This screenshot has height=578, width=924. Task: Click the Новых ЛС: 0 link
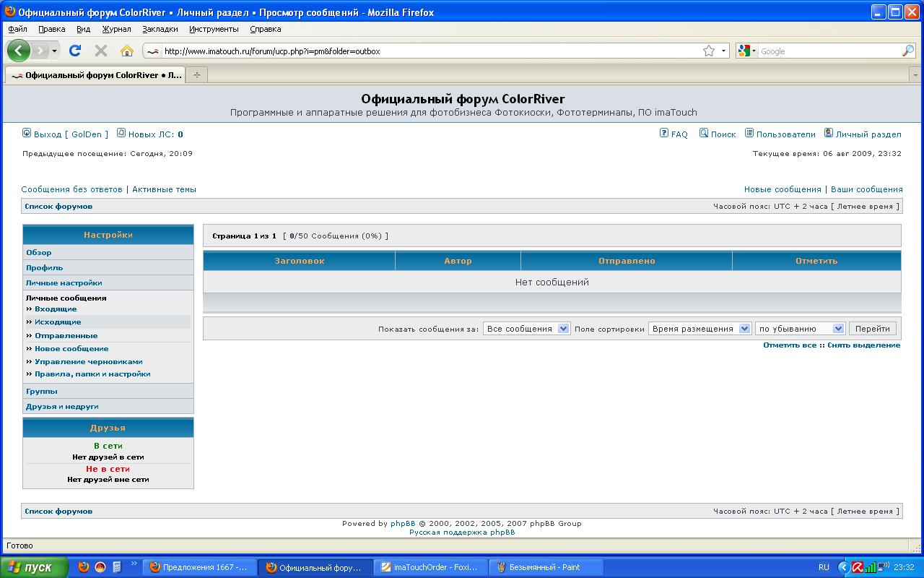[155, 134]
